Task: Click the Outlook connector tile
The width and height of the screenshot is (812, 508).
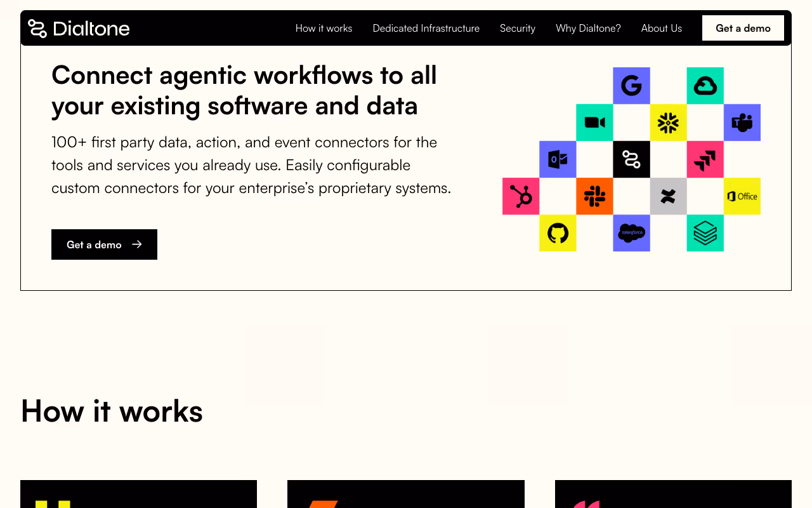Action: [x=558, y=159]
